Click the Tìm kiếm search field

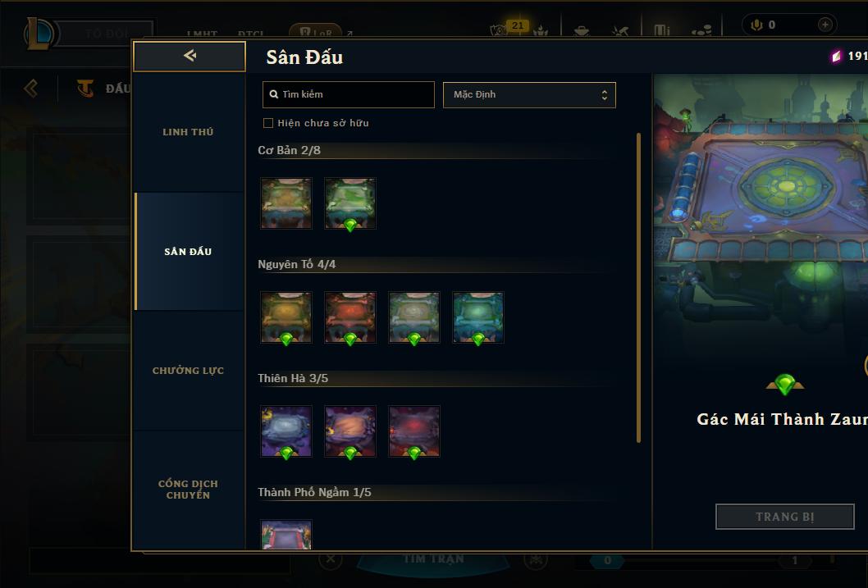[348, 94]
